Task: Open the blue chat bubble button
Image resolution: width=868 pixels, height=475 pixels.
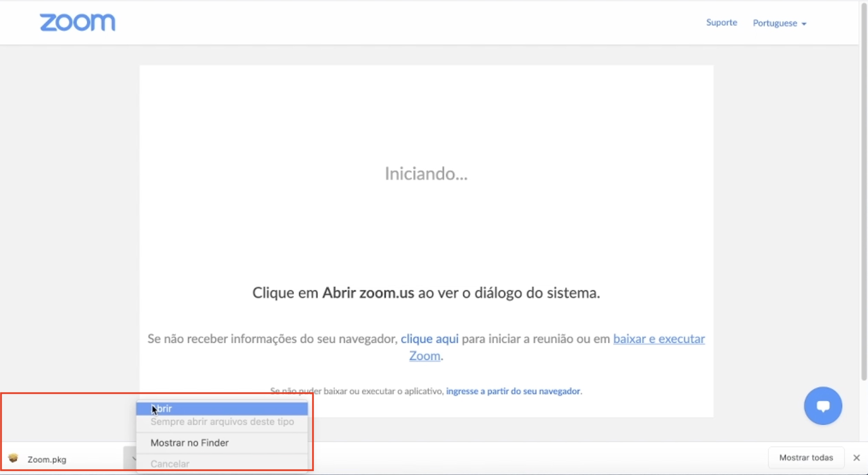Action: [x=823, y=406]
